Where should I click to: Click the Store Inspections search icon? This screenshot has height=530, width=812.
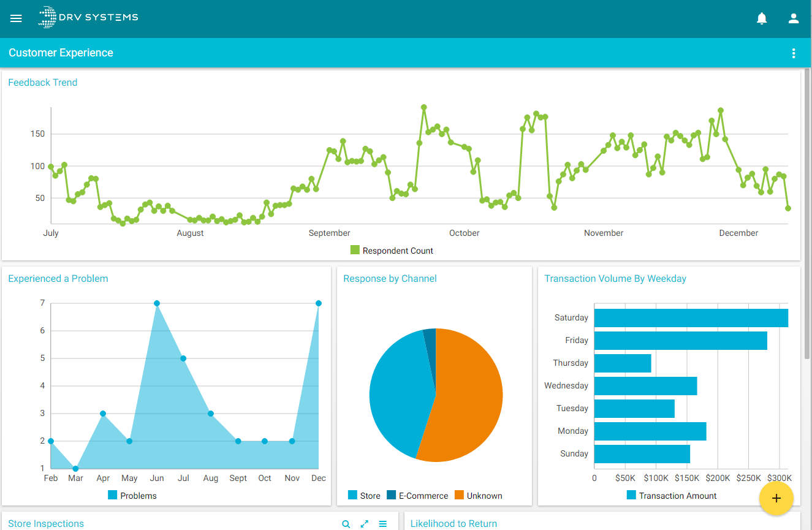pyautogui.click(x=346, y=524)
